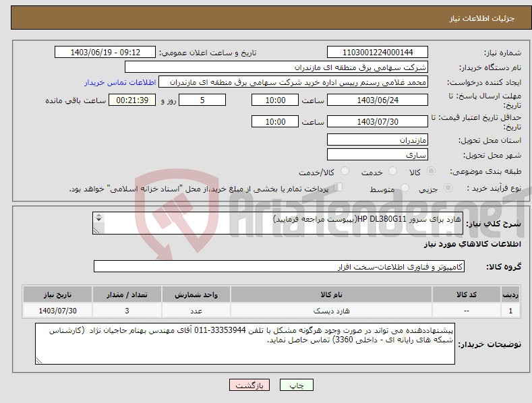Select the جزیی purchase type radio
The height and width of the screenshot is (403, 532).
(448, 187)
